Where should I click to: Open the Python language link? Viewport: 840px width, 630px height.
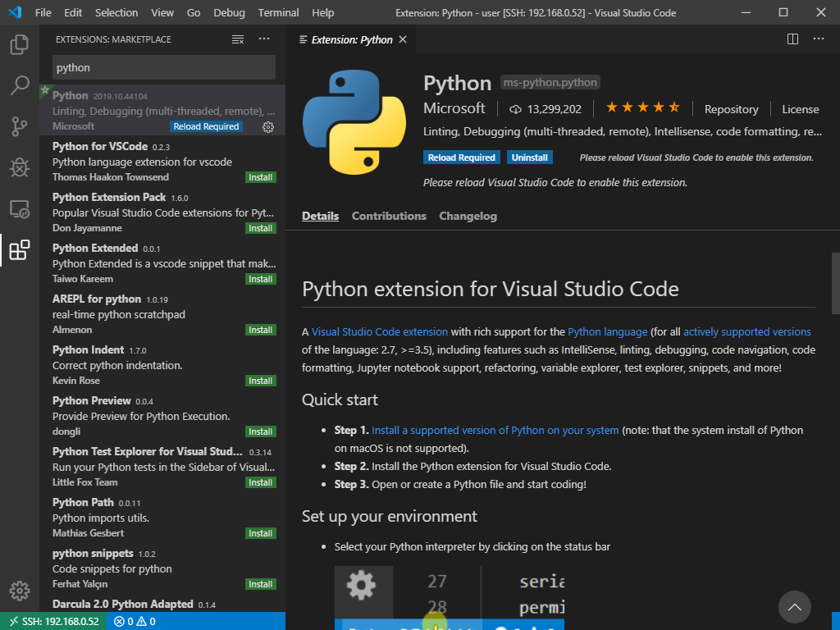(x=608, y=331)
